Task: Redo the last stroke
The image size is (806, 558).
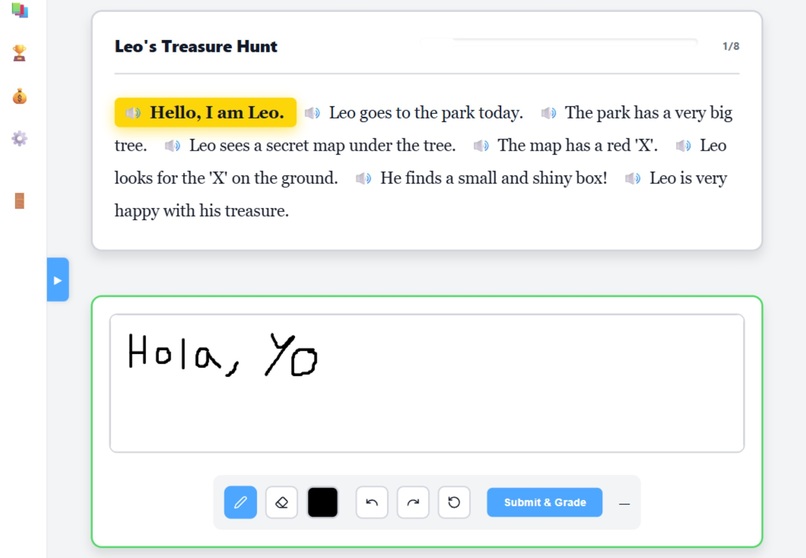Action: click(x=413, y=502)
